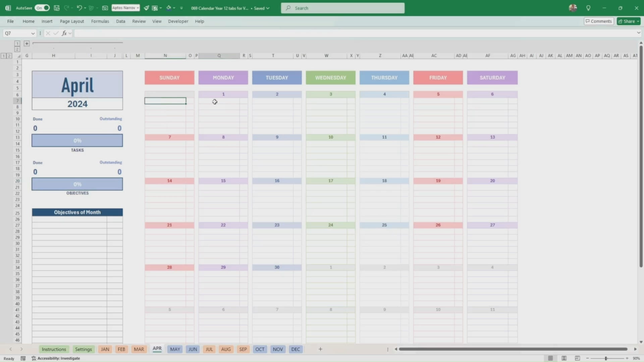Open the Aptos Narrow font dropdown
This screenshot has height=362, width=644.
[138, 8]
